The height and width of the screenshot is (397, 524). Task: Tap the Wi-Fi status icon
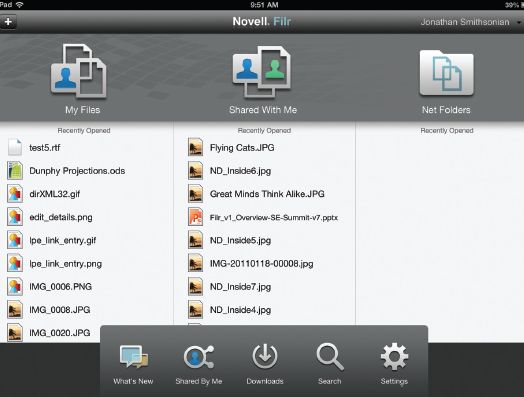[x=20, y=5]
